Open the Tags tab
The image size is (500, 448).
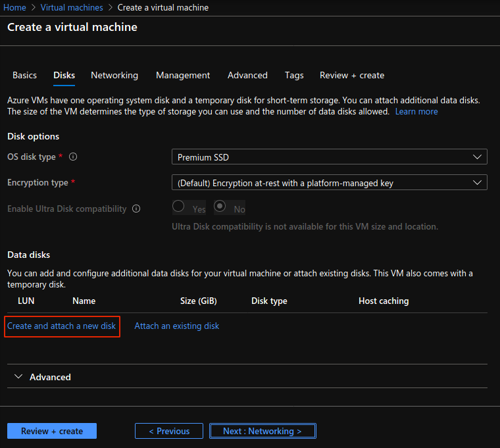point(294,75)
